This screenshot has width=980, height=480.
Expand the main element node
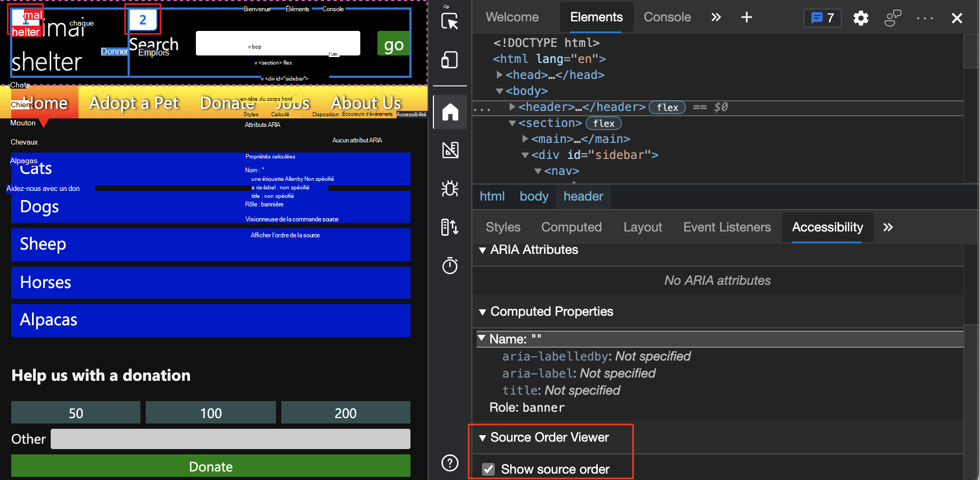(x=525, y=139)
